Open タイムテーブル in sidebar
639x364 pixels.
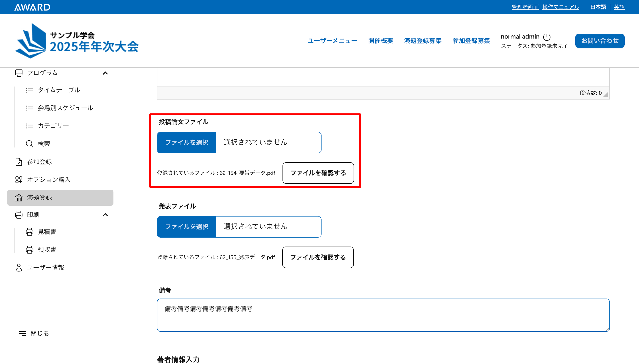point(59,90)
